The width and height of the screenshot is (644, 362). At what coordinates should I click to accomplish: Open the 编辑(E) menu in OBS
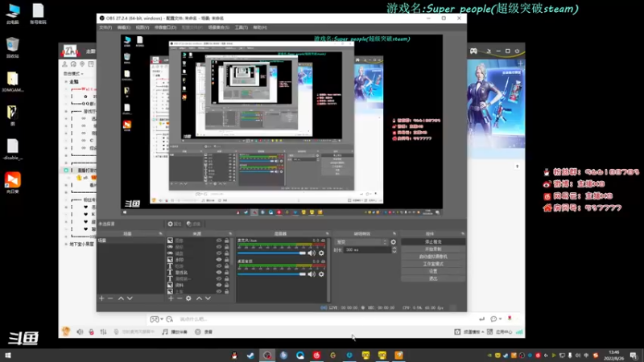(124, 27)
